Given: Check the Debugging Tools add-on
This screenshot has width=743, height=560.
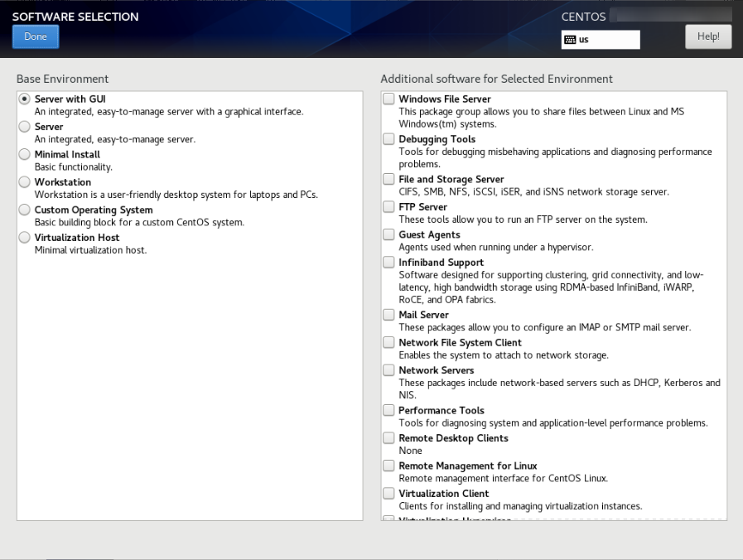Looking at the screenshot, I should click(x=388, y=139).
